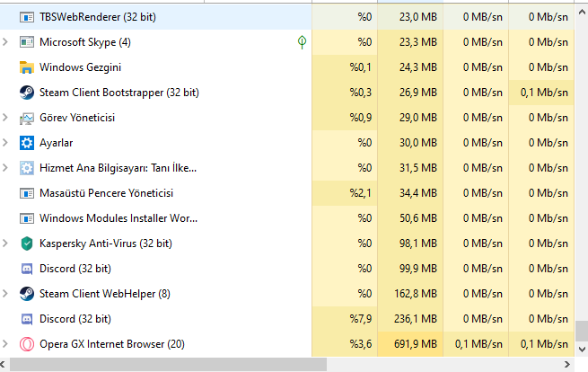Click the TBSWebRenderer process icon
Image resolution: width=588 pixels, height=372 pixels.
coord(27,17)
